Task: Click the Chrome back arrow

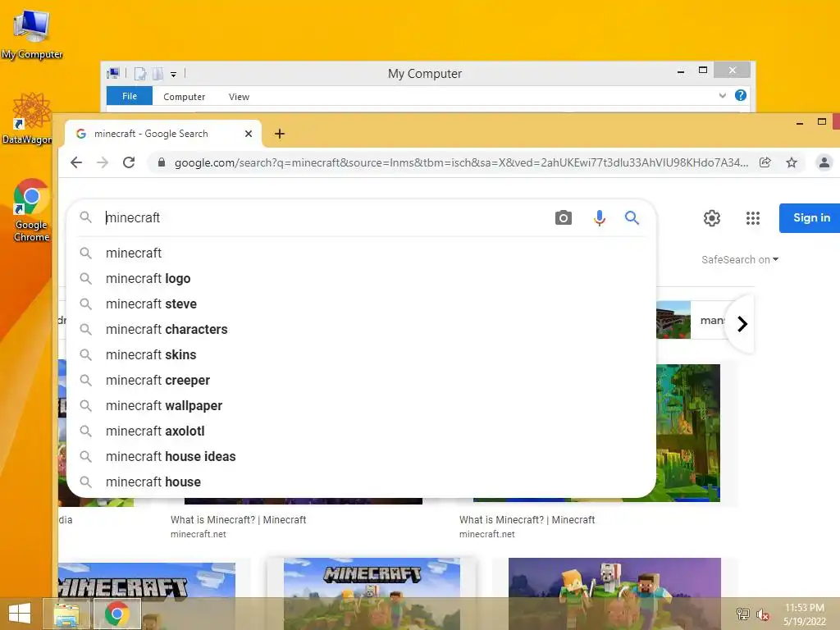Action: [x=76, y=162]
